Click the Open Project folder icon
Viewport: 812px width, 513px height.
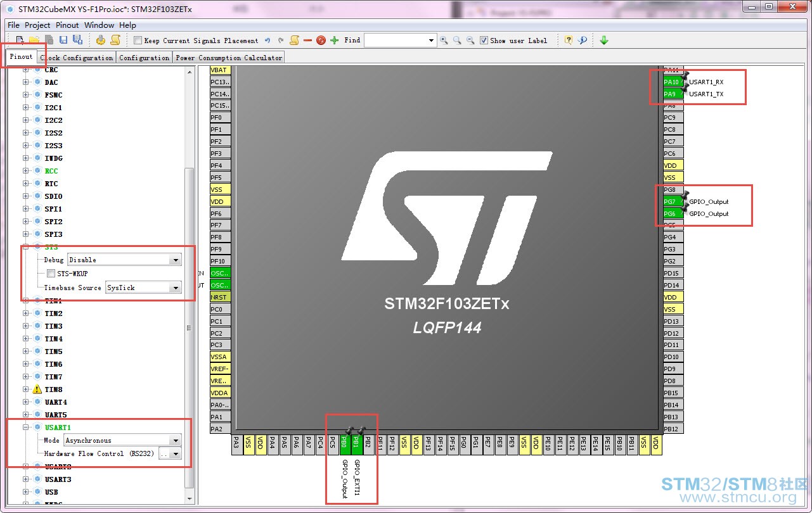(34, 40)
